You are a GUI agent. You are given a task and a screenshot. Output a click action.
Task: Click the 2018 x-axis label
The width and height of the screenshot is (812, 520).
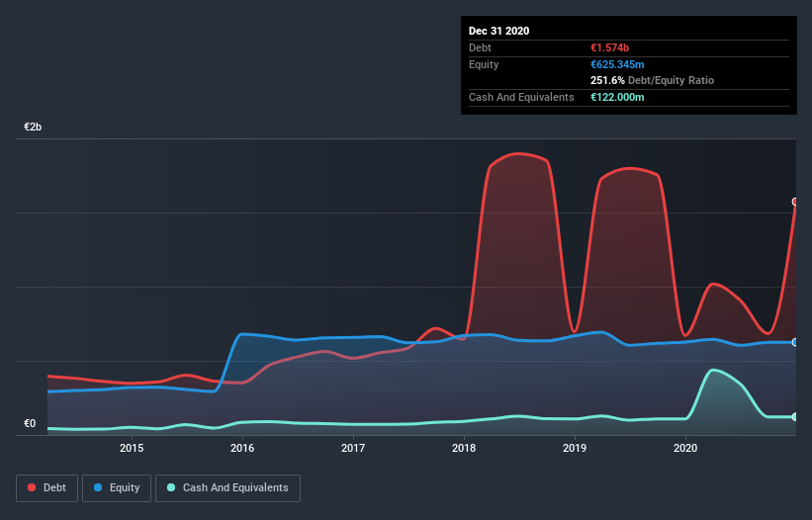(464, 448)
